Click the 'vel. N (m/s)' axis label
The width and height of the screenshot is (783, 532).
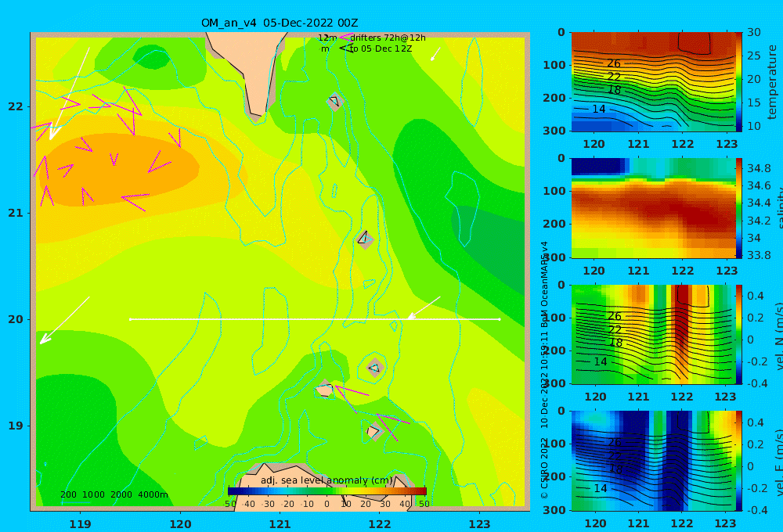[x=779, y=336]
